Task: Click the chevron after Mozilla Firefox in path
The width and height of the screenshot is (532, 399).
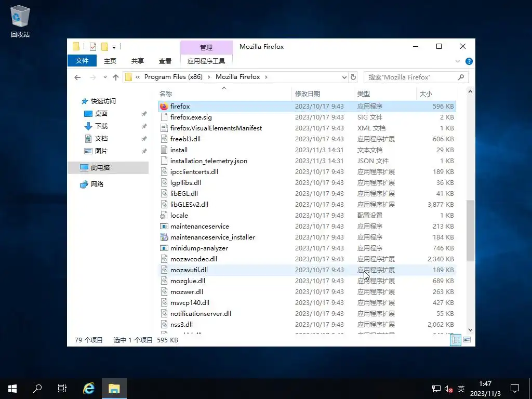Action: tap(266, 77)
